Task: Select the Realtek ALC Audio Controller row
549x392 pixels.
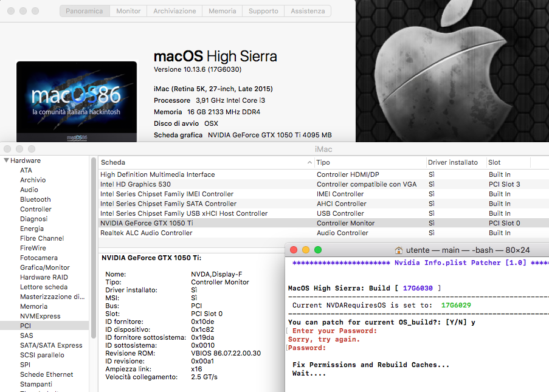Action: coord(323,233)
